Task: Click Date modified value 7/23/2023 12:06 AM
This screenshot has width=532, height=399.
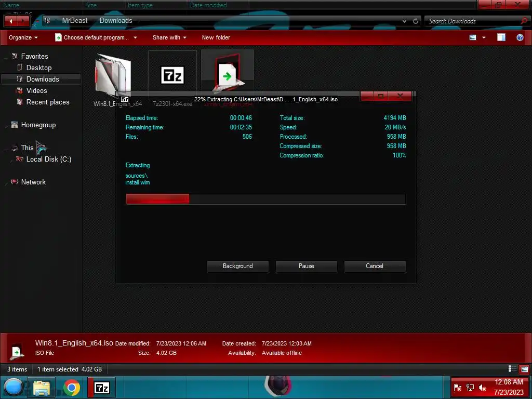Action: pos(181,343)
